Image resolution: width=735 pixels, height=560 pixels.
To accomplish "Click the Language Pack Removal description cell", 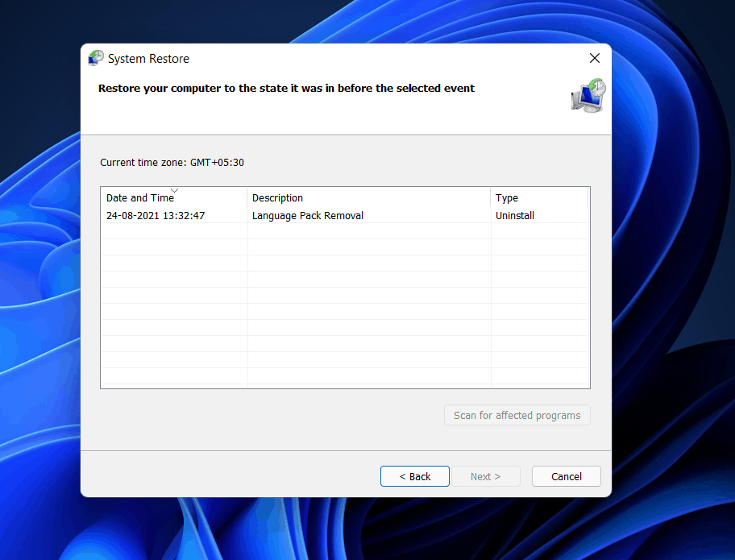I will click(x=307, y=215).
